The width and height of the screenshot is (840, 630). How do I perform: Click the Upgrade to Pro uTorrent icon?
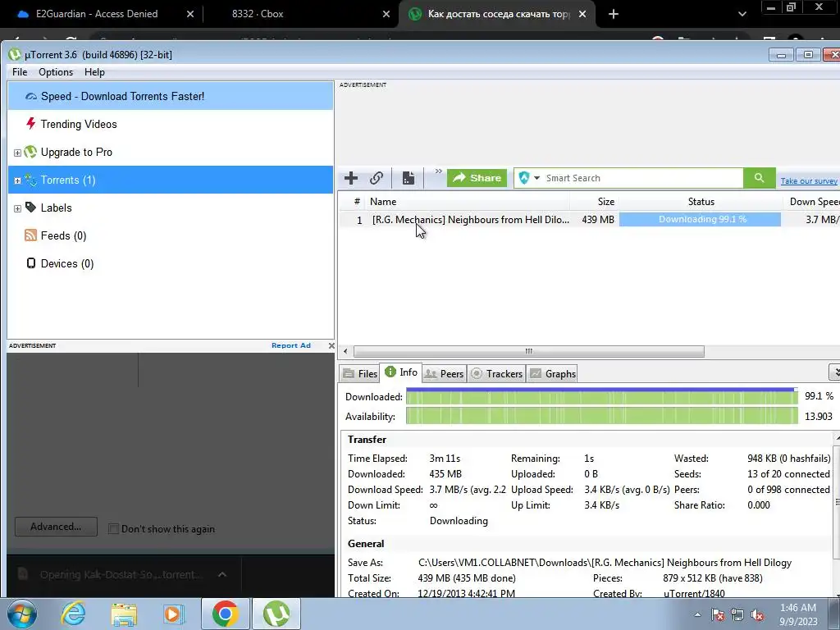pyautogui.click(x=30, y=152)
